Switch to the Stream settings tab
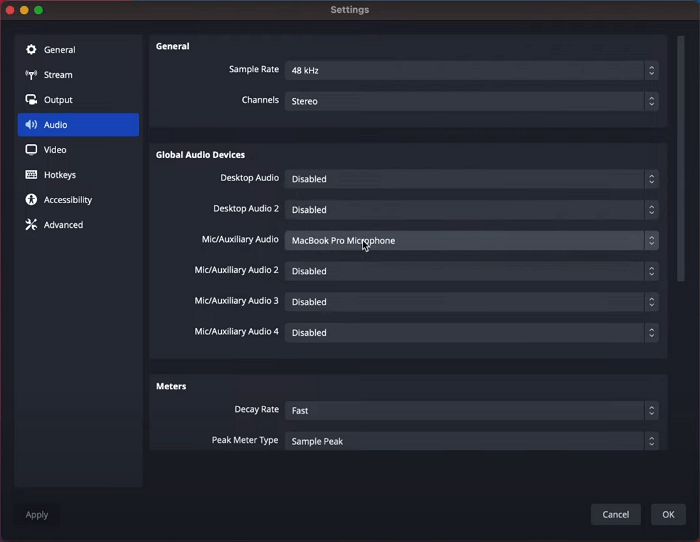The width and height of the screenshot is (700, 542). pos(58,75)
